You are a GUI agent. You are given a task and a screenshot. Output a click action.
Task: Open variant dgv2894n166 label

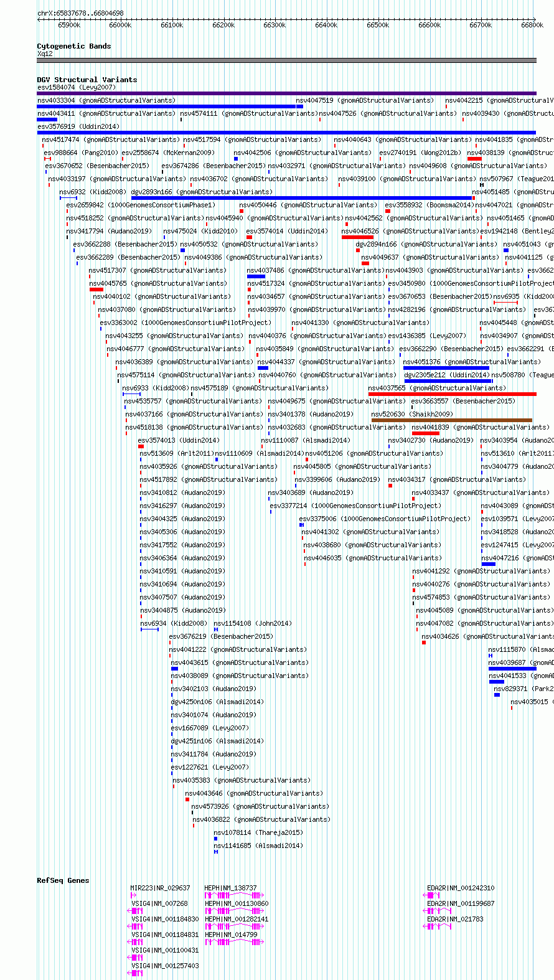pyautogui.click(x=426, y=244)
